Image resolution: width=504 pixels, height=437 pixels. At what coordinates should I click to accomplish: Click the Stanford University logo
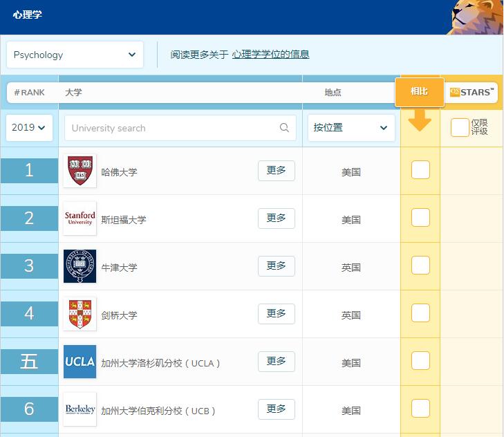(x=80, y=218)
